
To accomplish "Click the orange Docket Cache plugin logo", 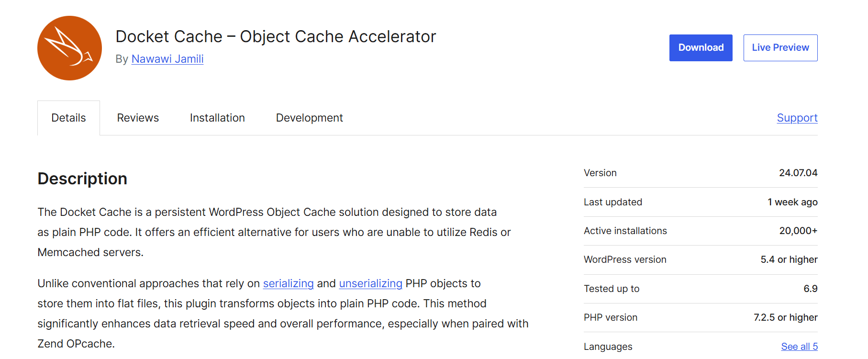I will tap(69, 48).
